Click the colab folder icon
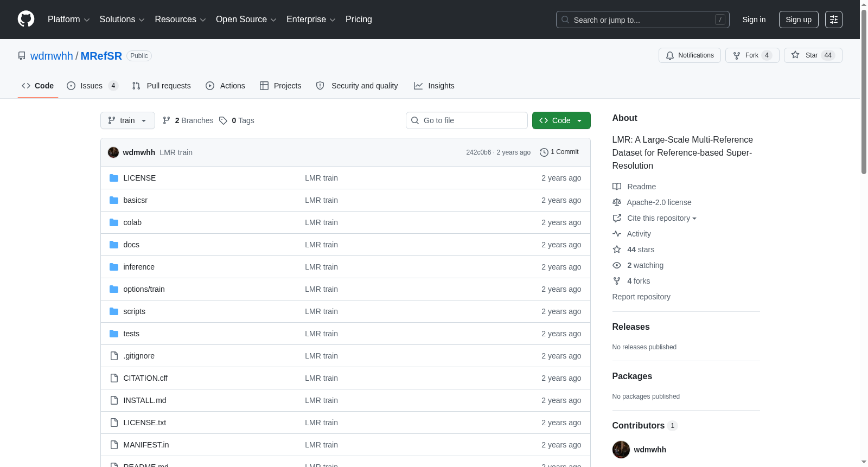 [x=114, y=222]
